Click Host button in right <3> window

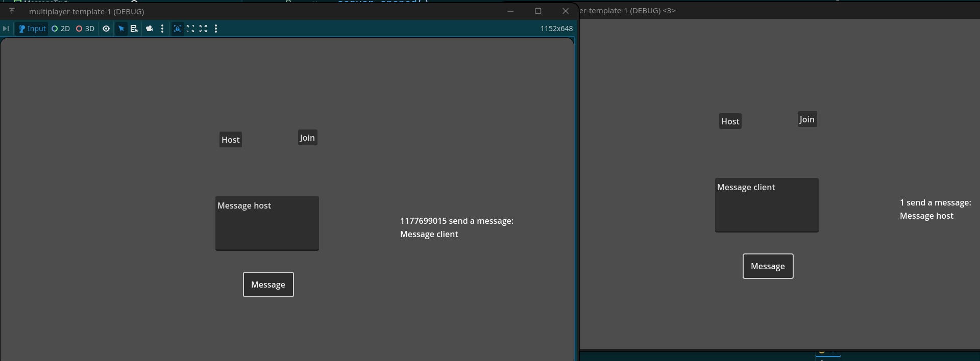pos(730,121)
